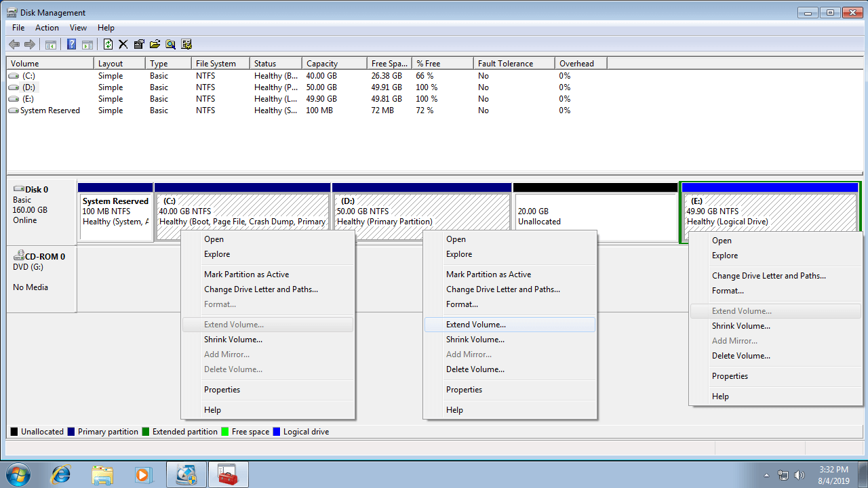
Task: Select the 20.00 GB Unallocated block
Action: coord(595,217)
